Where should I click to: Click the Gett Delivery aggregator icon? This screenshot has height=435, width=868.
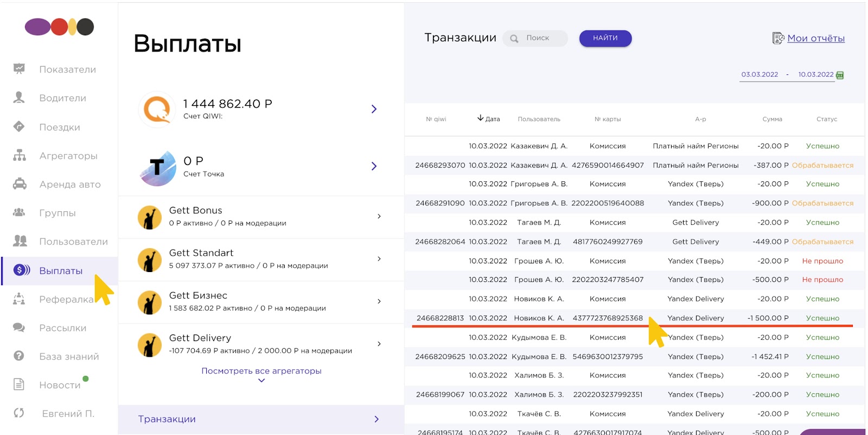tap(150, 345)
